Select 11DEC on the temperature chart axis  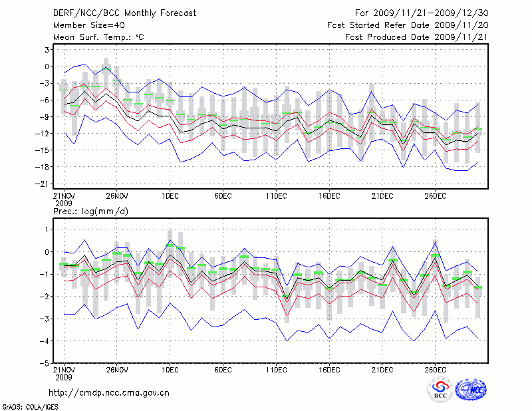tap(276, 196)
